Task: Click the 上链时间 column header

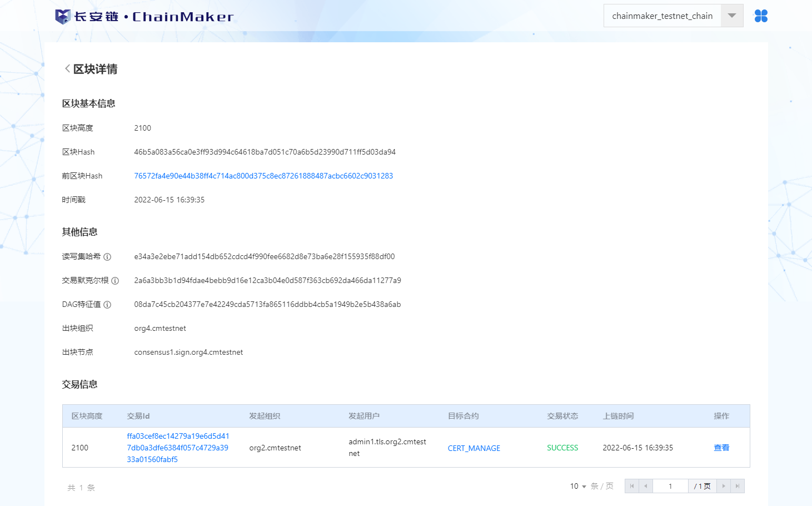Action: [x=618, y=416]
